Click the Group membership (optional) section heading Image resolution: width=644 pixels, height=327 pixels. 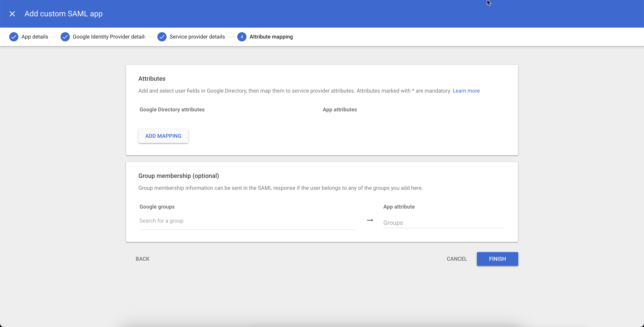[x=178, y=176]
